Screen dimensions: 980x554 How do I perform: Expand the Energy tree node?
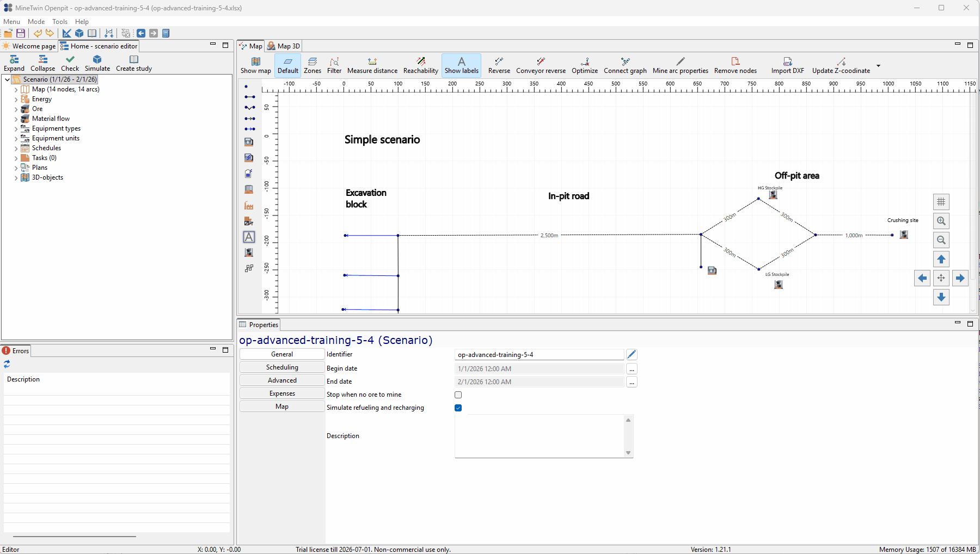tap(16, 100)
